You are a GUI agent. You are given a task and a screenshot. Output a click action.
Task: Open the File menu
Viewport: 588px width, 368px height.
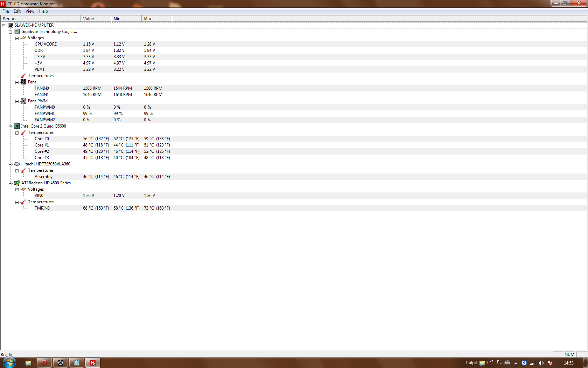pyautogui.click(x=6, y=11)
